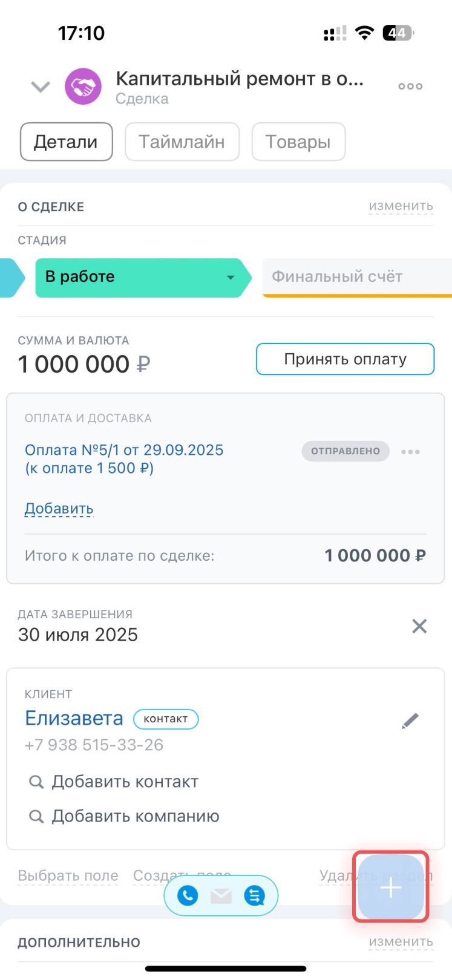
Task: Tap Выбрать поле link
Action: [x=68, y=876]
